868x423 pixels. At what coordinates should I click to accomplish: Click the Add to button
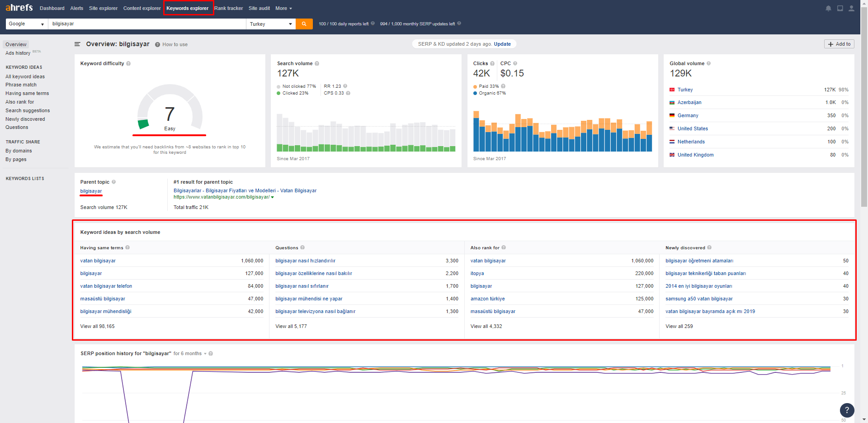(839, 44)
